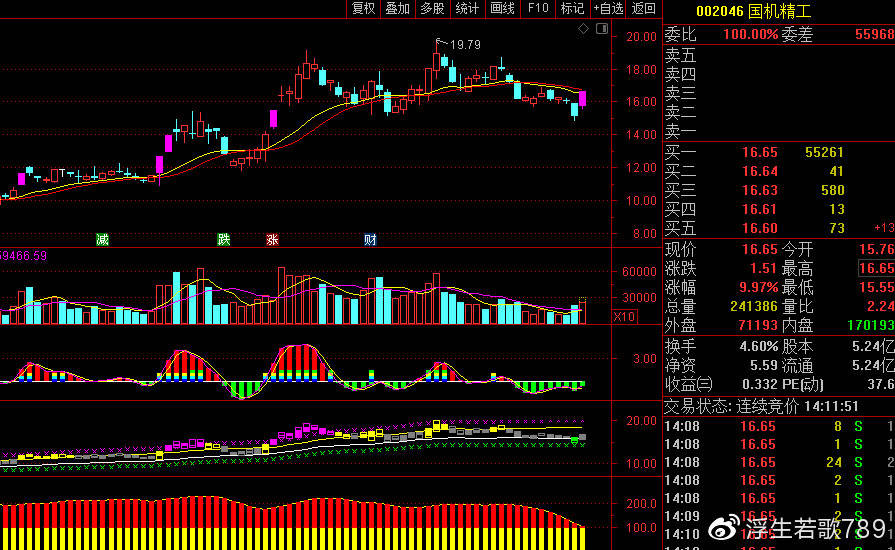
Task: Click the 交易状态 连续竞价 status line
Action: tap(762, 406)
